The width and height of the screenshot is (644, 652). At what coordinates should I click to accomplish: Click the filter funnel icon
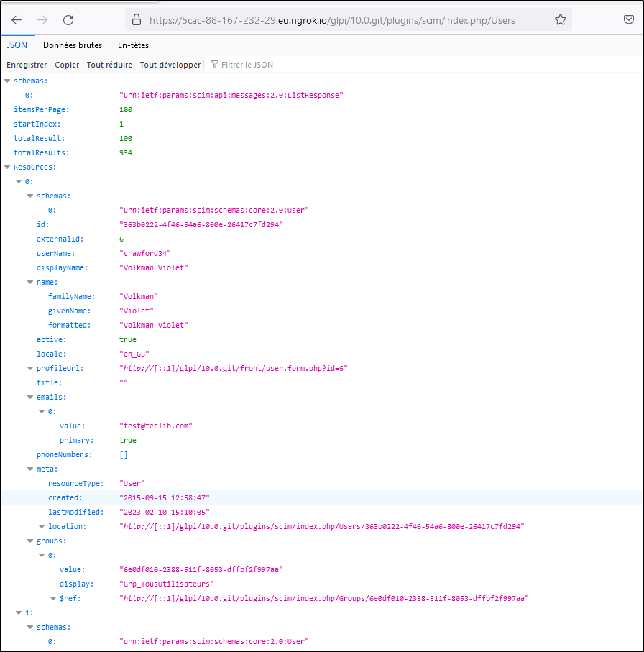click(214, 64)
